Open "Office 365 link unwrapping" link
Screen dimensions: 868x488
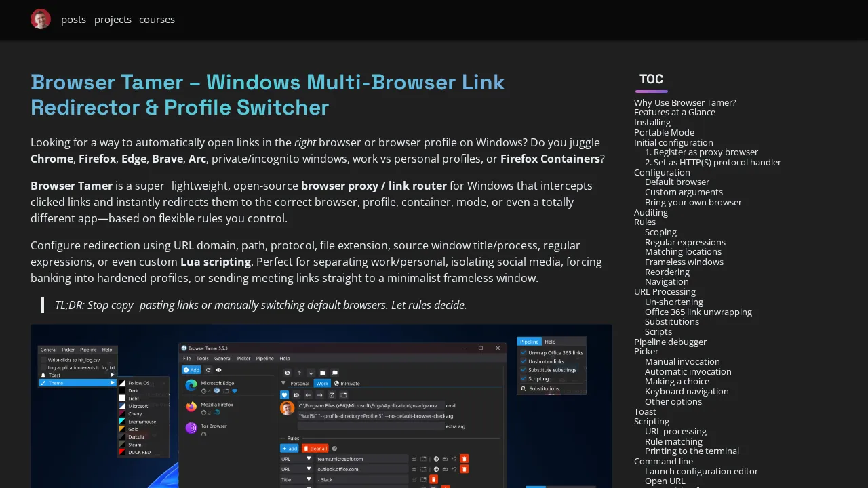(698, 312)
